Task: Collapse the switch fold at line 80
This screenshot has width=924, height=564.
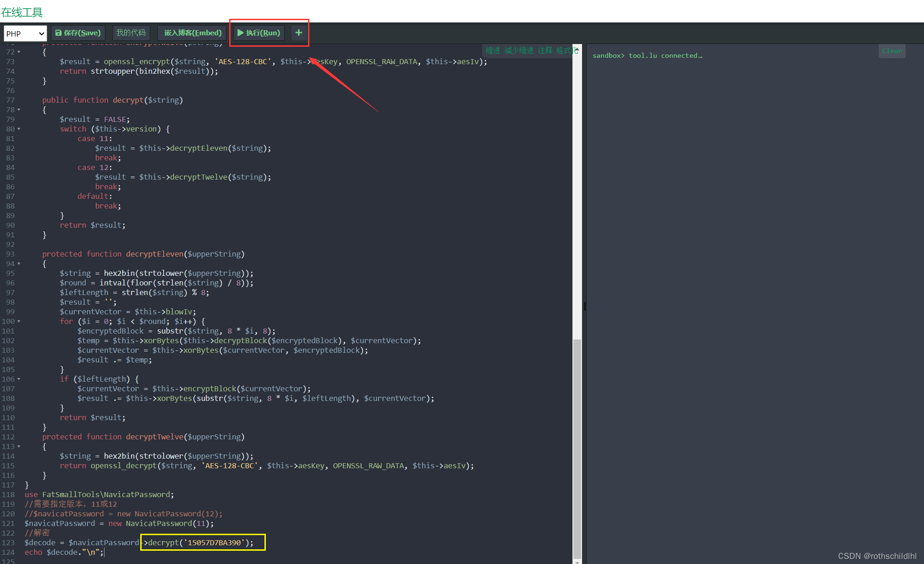Action: point(19,129)
